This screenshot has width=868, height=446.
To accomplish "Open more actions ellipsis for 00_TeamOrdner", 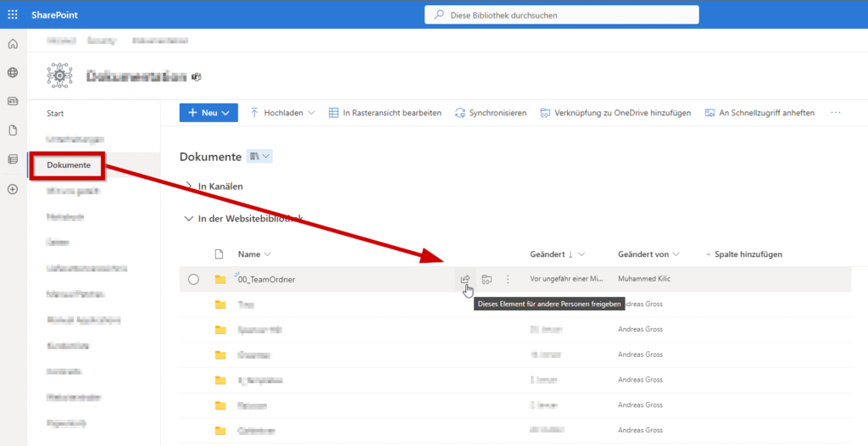I will pos(508,279).
